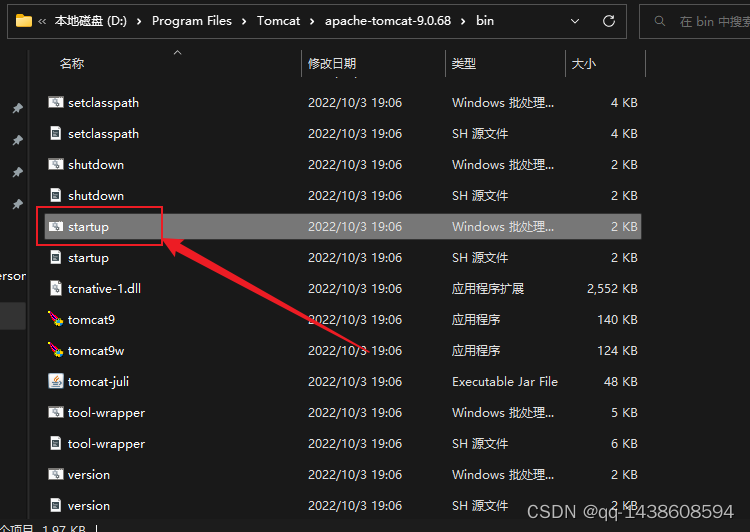Click the tomcat9 application icon
The image size is (750, 532).
click(55, 319)
